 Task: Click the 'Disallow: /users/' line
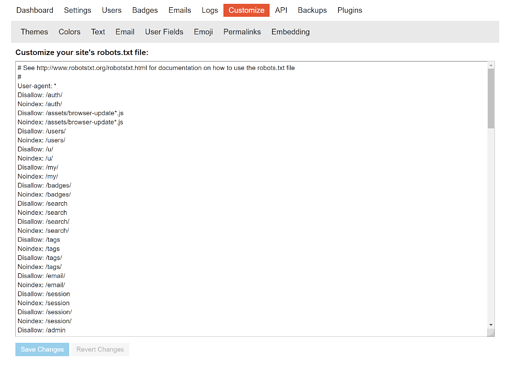[42, 131]
